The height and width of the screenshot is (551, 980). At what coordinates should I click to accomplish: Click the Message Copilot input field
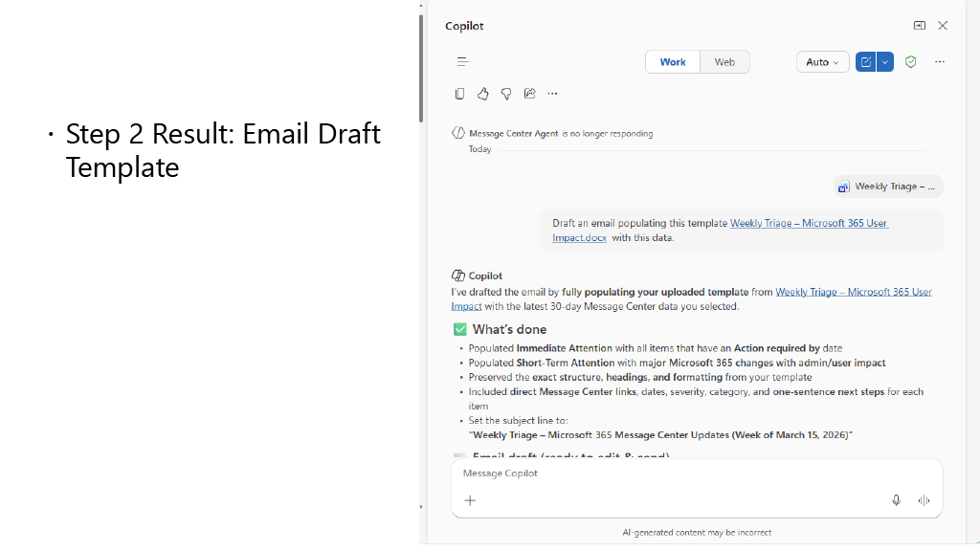pos(697,474)
